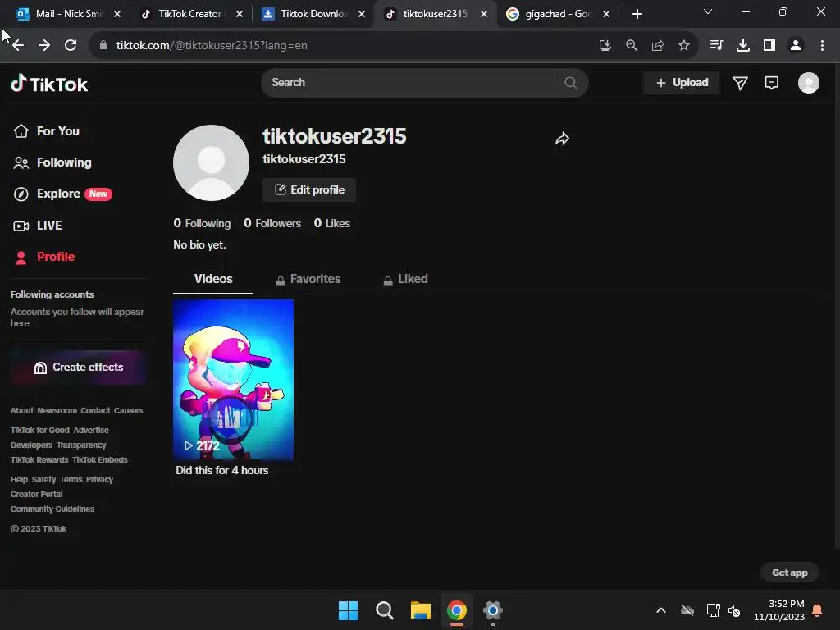Open Chrome downloads icon
Viewport: 840px width, 630px height.
tap(743, 46)
